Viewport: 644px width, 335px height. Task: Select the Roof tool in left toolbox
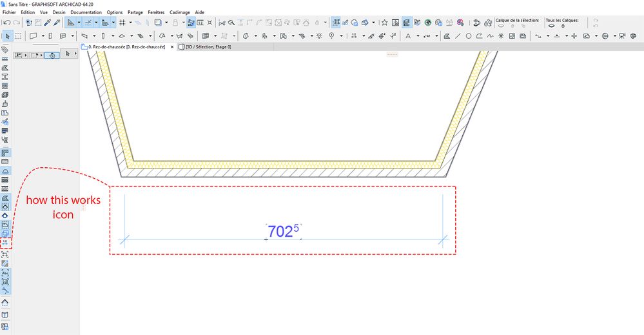5,302
